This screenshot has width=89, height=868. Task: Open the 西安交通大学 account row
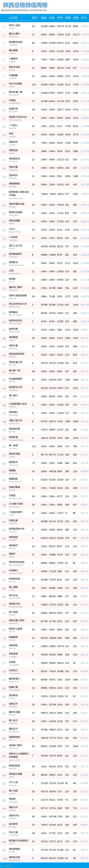click(44, 363)
